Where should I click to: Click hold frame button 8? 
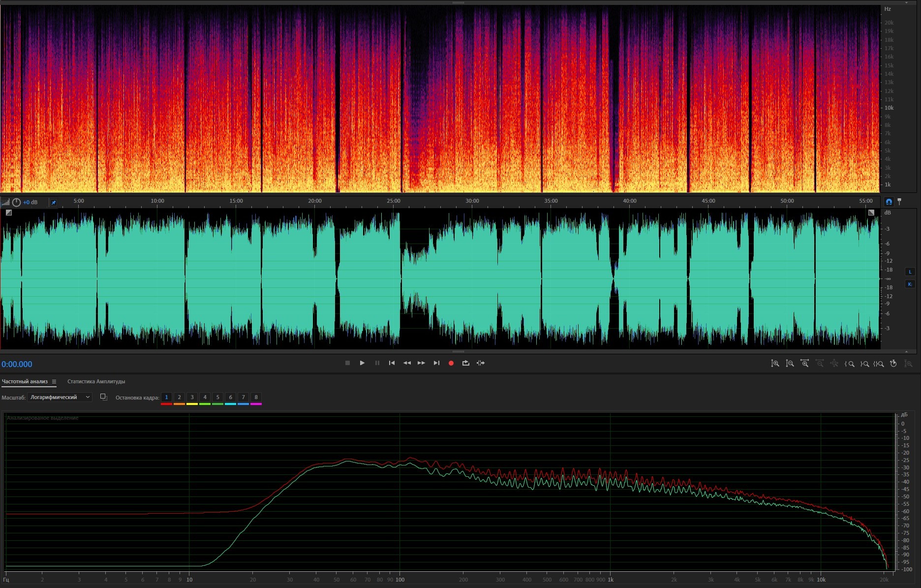(256, 397)
